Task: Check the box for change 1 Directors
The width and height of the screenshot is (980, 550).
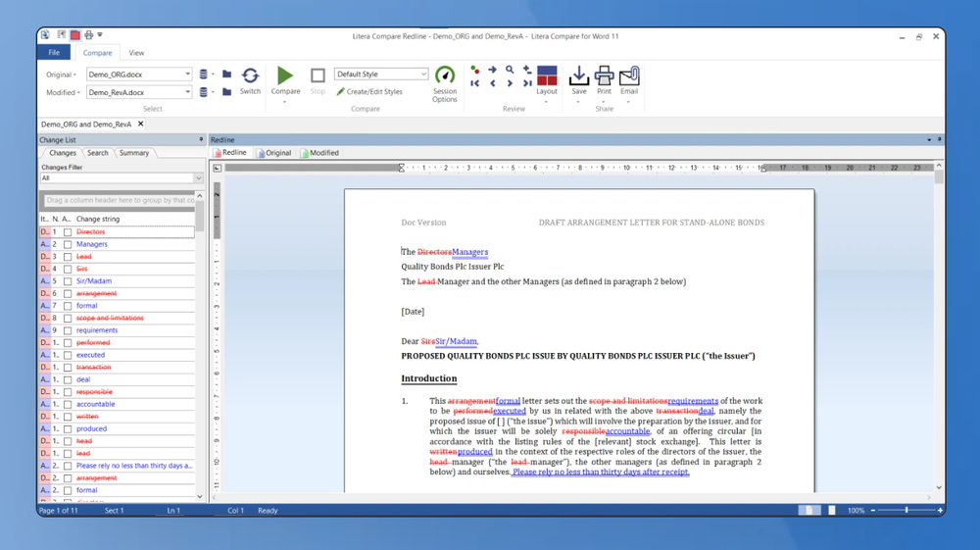Action: point(68,232)
